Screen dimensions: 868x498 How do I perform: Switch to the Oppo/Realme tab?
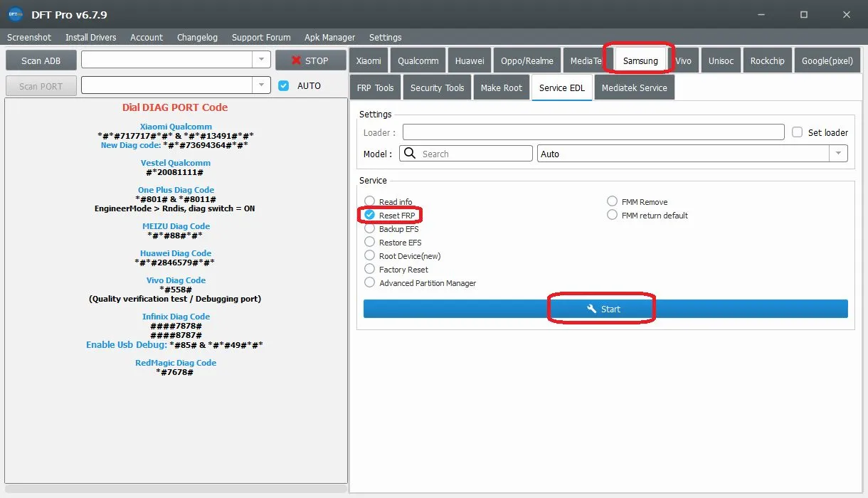click(x=526, y=60)
